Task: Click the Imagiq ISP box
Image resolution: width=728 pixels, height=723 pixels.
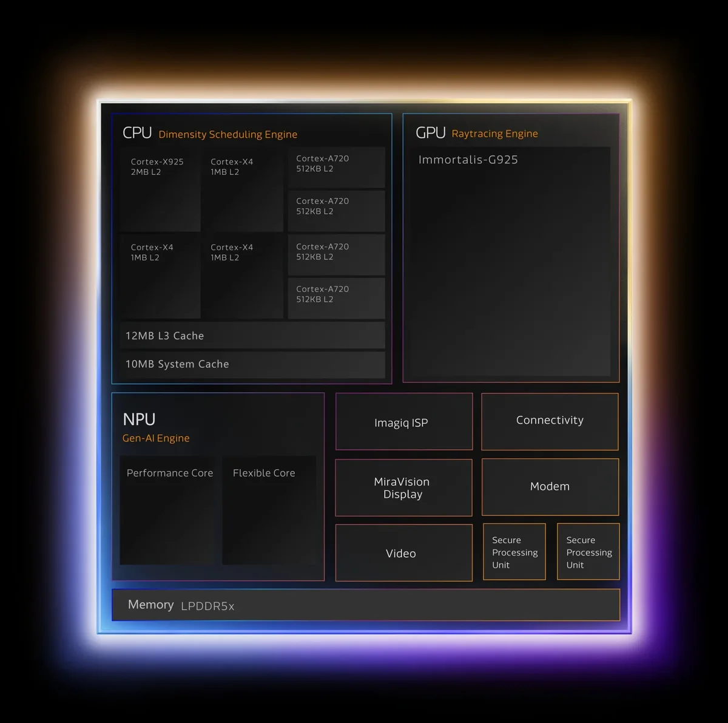Action: [403, 422]
